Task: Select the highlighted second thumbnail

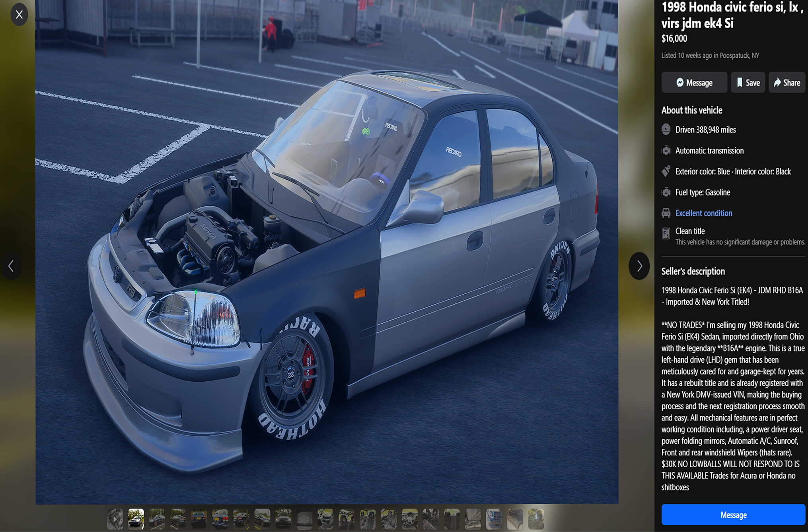Action: click(136, 519)
